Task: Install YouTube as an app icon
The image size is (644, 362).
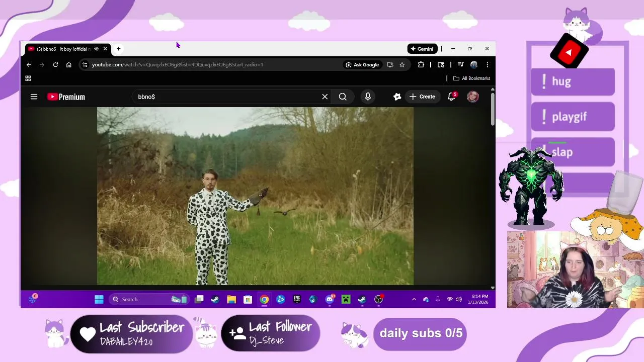Action: (x=390, y=64)
